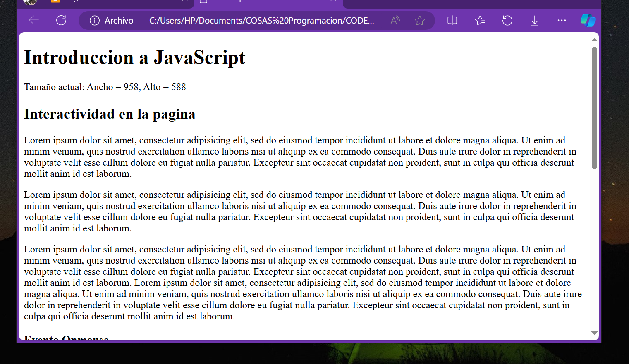View site info icon next to Archivo
This screenshot has width=629, height=364.
94,20
